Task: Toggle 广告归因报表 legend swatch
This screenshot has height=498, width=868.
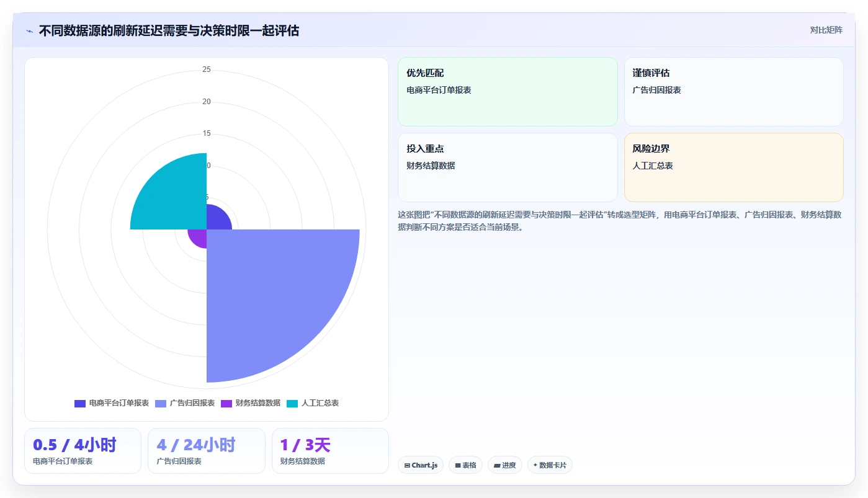Action: 161,403
